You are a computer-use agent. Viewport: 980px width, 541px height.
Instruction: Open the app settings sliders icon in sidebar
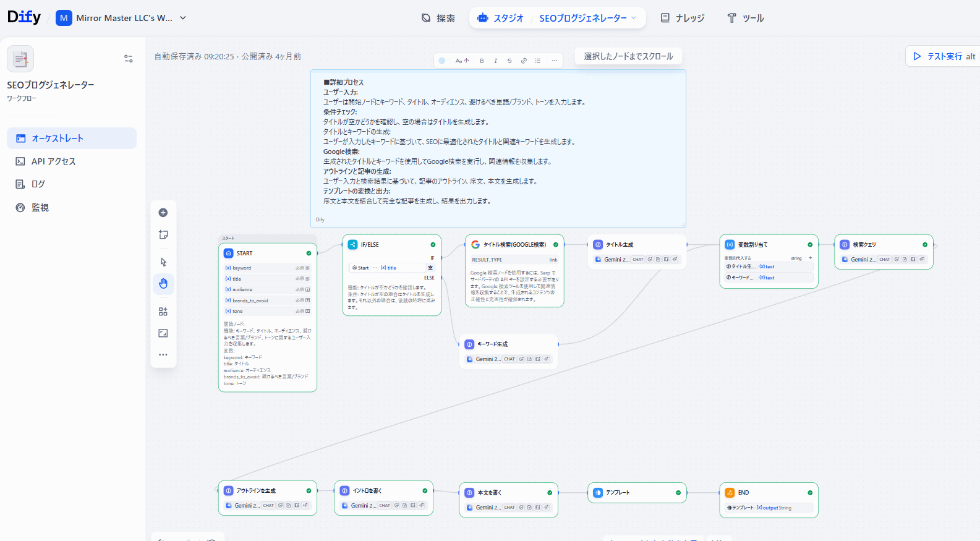pyautogui.click(x=129, y=59)
